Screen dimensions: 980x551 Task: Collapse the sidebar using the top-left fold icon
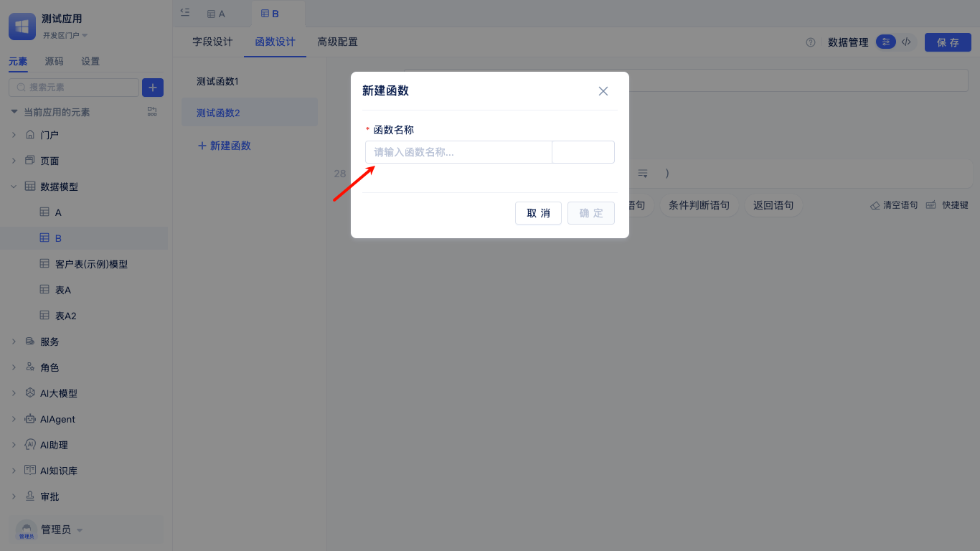[x=185, y=12]
